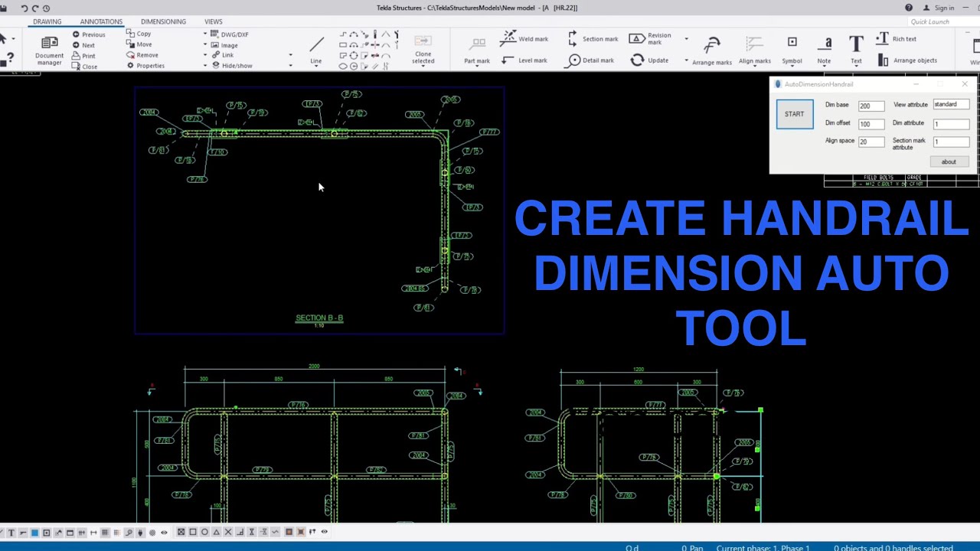
Task: Click the Link tool
Action: 223,55
